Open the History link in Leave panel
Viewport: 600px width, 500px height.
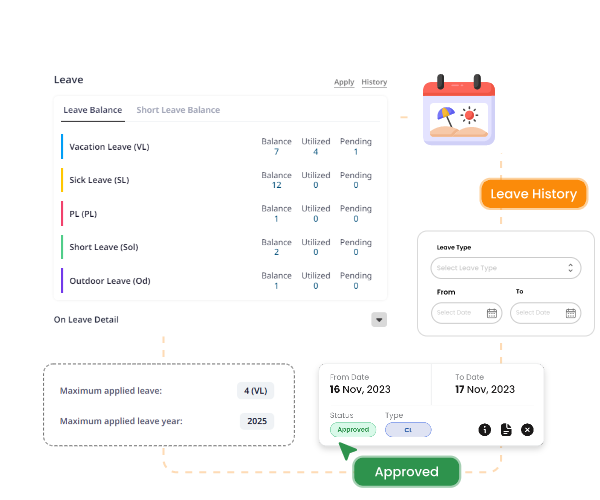click(x=374, y=82)
